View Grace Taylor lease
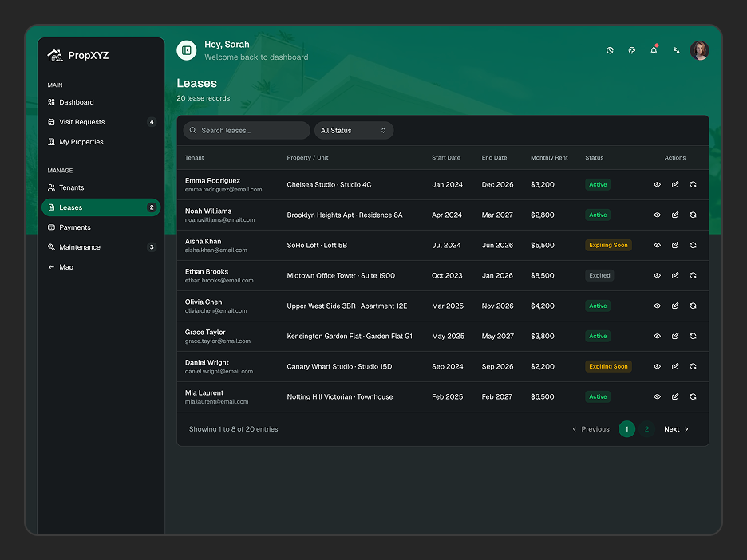Viewport: 747px width, 560px height. coord(657,336)
